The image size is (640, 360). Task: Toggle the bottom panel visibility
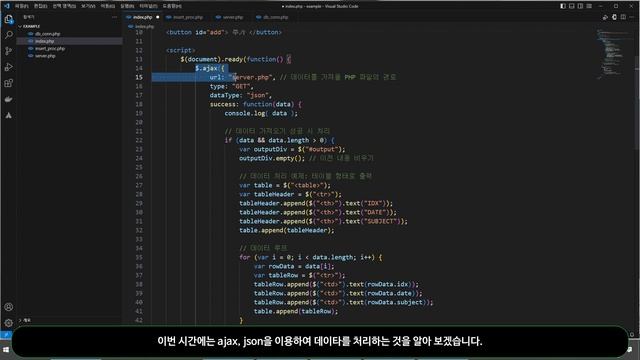click(x=571, y=6)
